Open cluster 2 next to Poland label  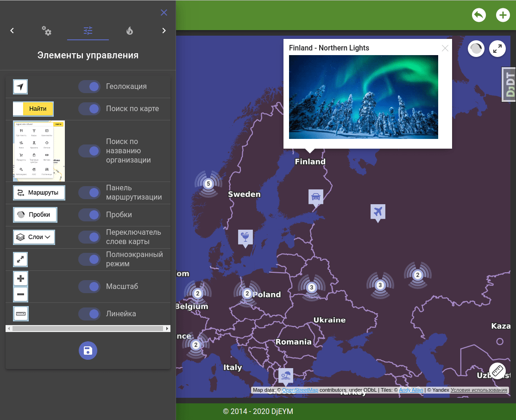247,294
